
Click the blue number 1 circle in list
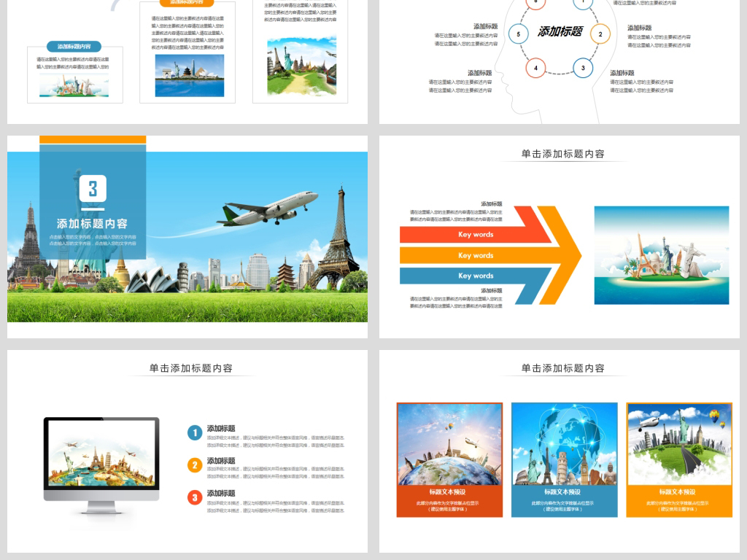194,433
